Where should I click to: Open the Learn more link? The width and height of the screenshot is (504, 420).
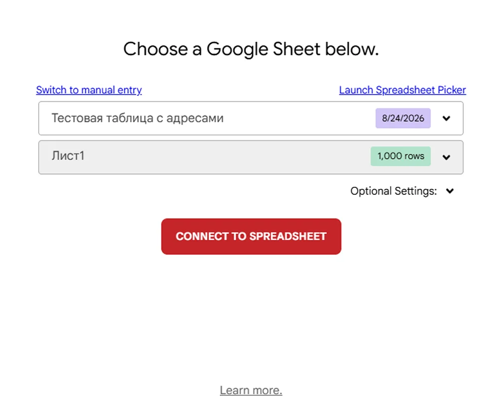[251, 390]
